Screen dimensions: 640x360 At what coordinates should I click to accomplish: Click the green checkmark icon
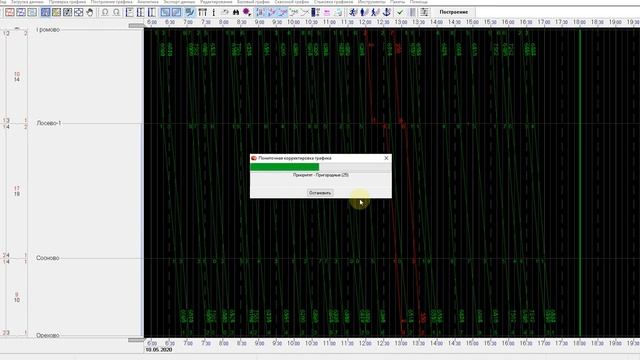[400, 12]
